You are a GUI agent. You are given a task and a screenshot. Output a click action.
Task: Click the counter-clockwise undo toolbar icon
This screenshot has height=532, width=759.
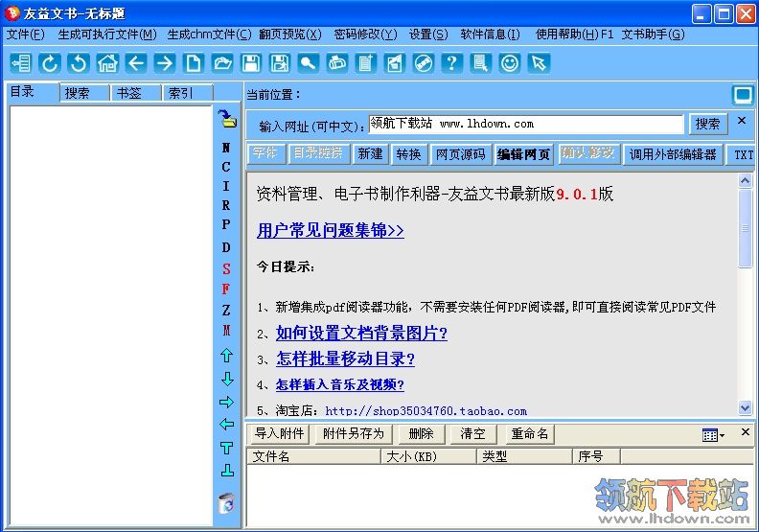79,63
